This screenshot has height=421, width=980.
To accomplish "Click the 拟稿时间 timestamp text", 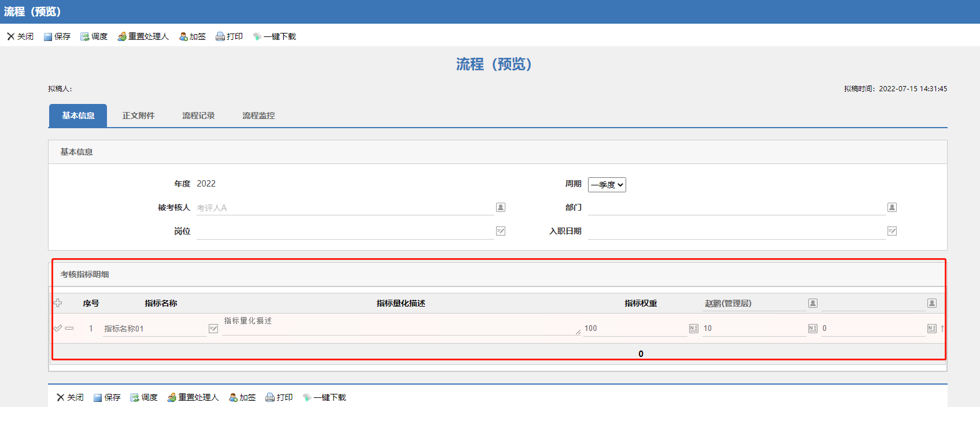I will [896, 89].
